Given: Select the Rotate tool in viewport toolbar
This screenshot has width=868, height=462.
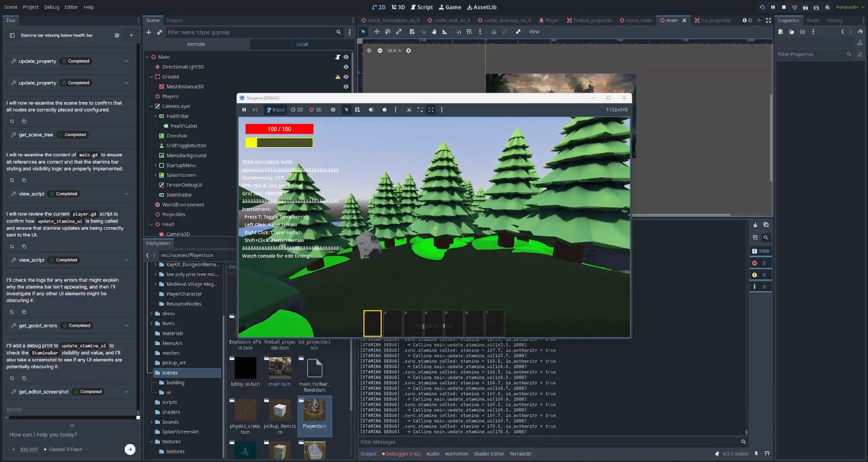Looking at the screenshot, I should point(388,32).
